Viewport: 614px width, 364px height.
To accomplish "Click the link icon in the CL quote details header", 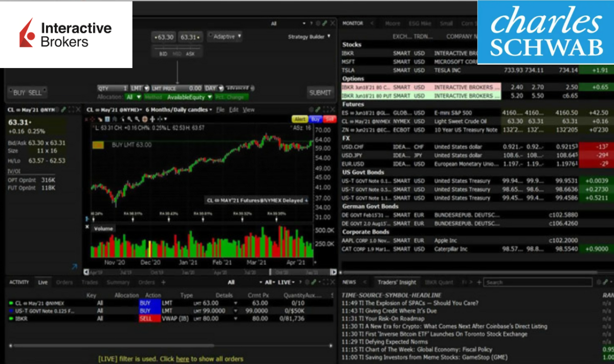I will point(63,109).
